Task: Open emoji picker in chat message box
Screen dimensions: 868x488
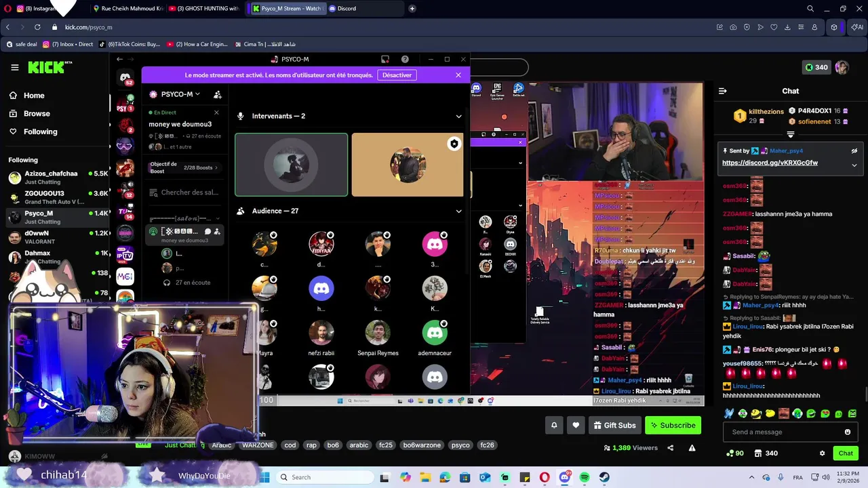Action: point(848,432)
